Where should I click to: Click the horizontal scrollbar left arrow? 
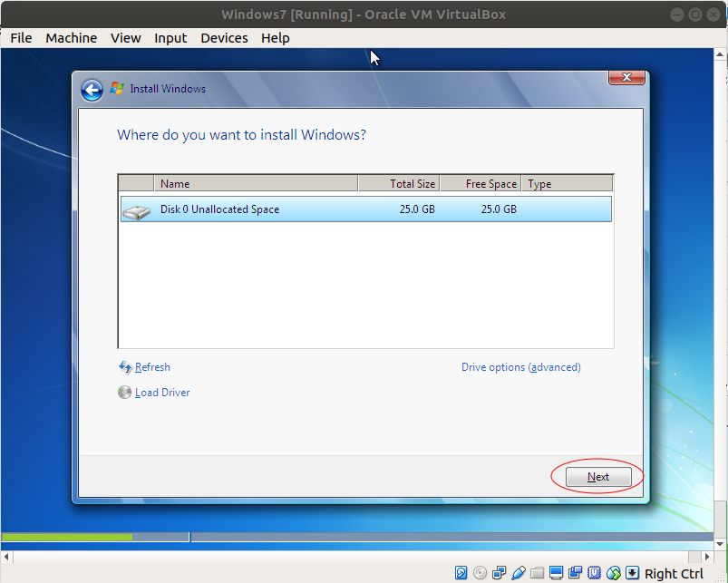[6, 556]
